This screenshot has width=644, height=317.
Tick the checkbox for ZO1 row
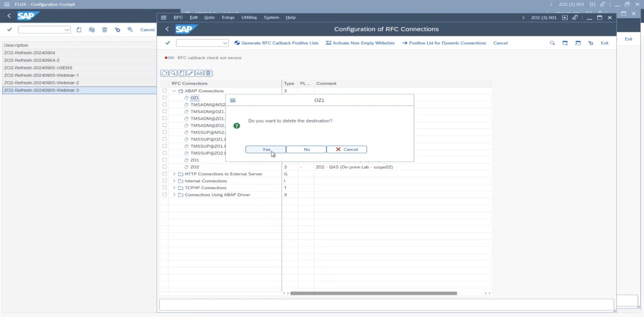tap(164, 160)
